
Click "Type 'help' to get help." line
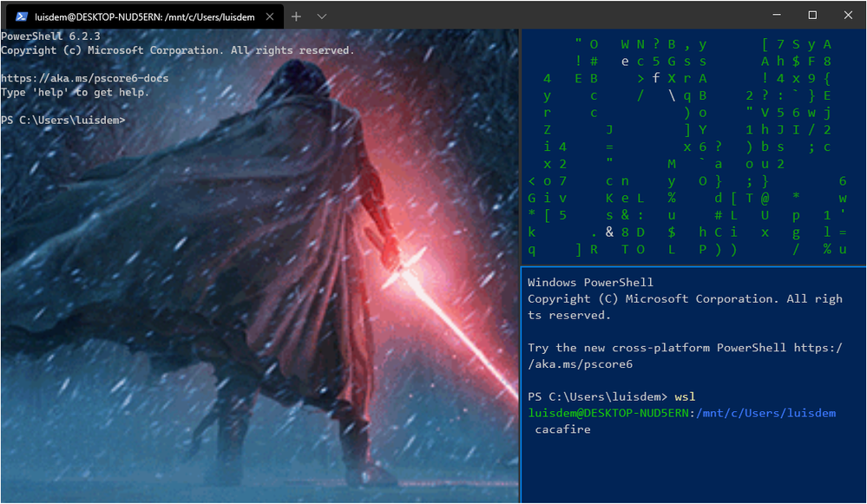76,92
